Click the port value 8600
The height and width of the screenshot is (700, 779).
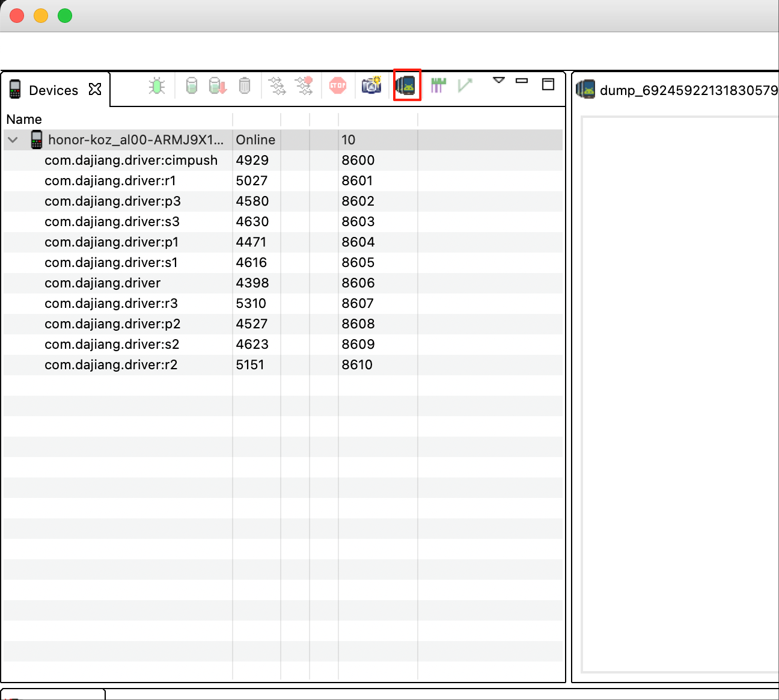coord(358,160)
